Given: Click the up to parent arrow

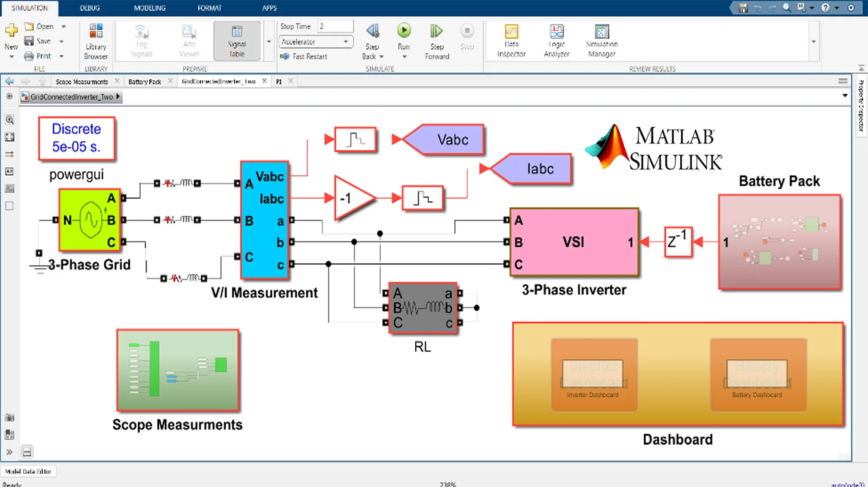Looking at the screenshot, I should click(x=43, y=81).
